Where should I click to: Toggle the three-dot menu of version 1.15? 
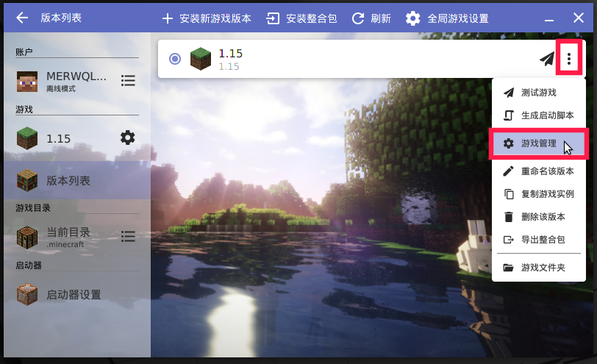(x=569, y=59)
